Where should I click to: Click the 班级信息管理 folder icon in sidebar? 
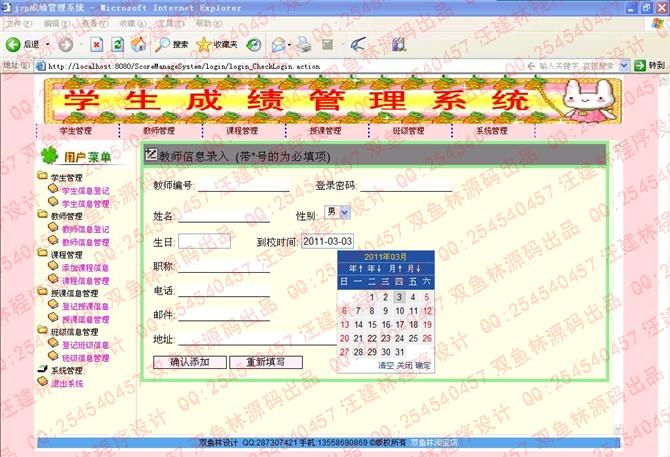(x=42, y=330)
